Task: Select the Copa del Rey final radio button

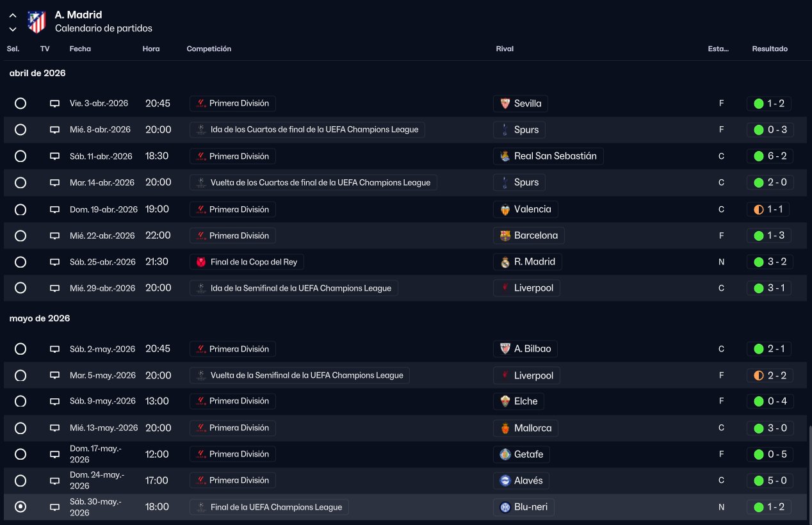Action: coord(20,262)
